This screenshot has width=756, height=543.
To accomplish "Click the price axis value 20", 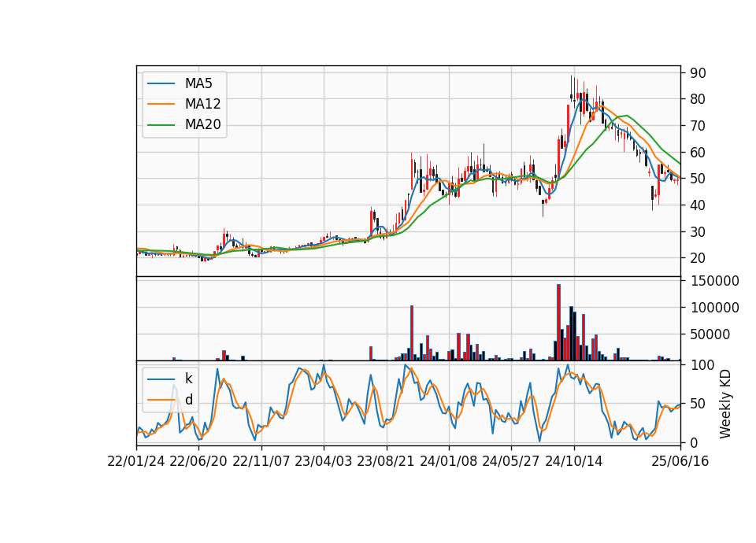I will pos(699,258).
